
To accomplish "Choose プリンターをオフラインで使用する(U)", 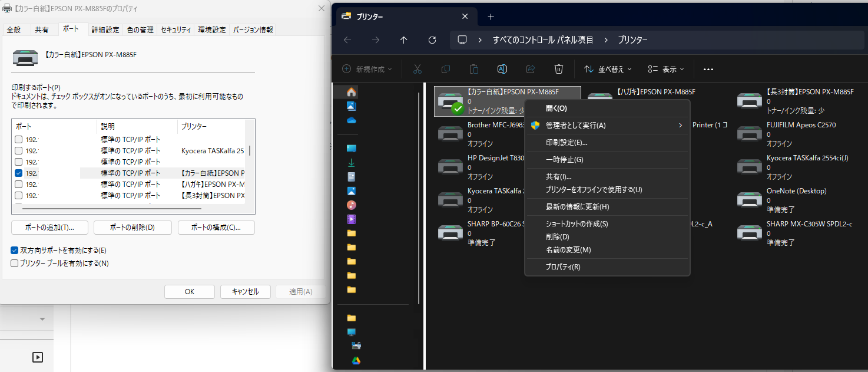I will 607,190.
